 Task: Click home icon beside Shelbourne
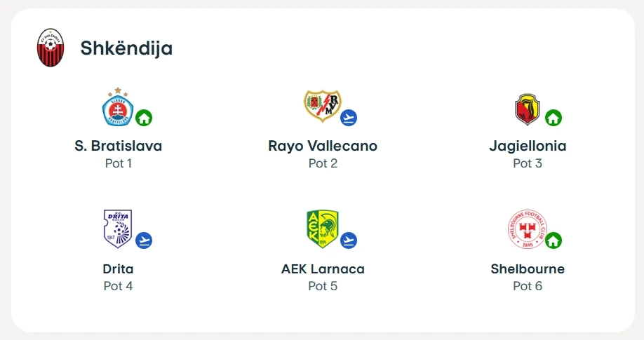[554, 240]
